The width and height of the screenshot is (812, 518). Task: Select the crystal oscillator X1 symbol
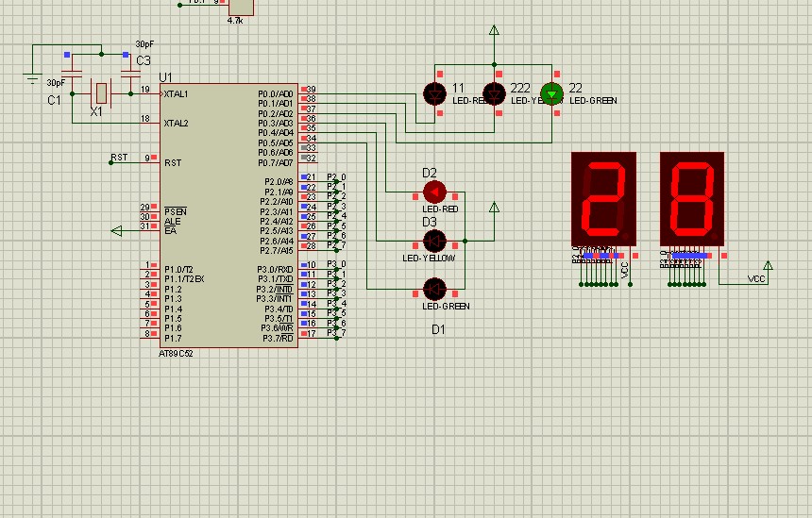coord(101,93)
